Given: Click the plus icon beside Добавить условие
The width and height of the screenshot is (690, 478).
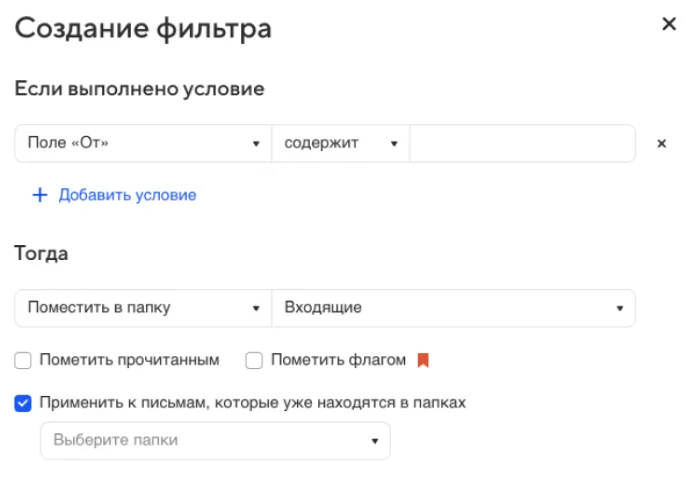Looking at the screenshot, I should 40,195.
